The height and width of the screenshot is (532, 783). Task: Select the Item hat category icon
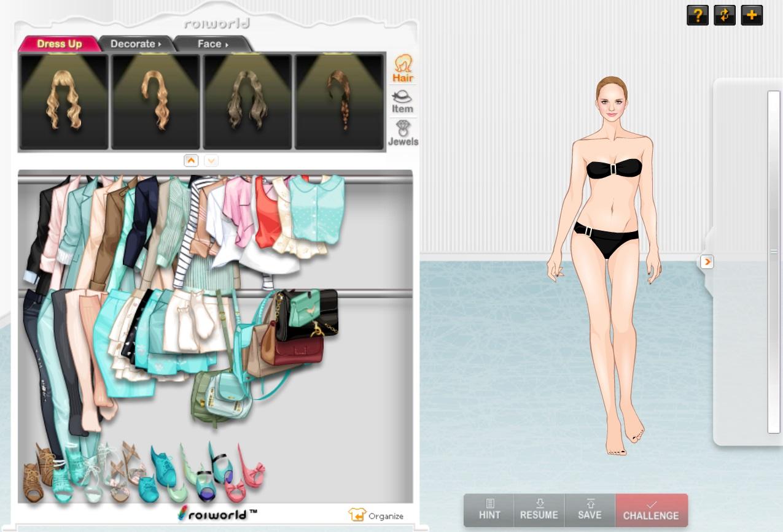click(402, 101)
